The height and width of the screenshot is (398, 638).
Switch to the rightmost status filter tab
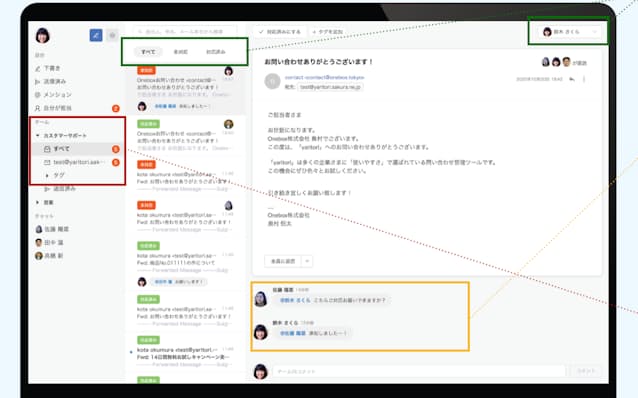(x=216, y=52)
